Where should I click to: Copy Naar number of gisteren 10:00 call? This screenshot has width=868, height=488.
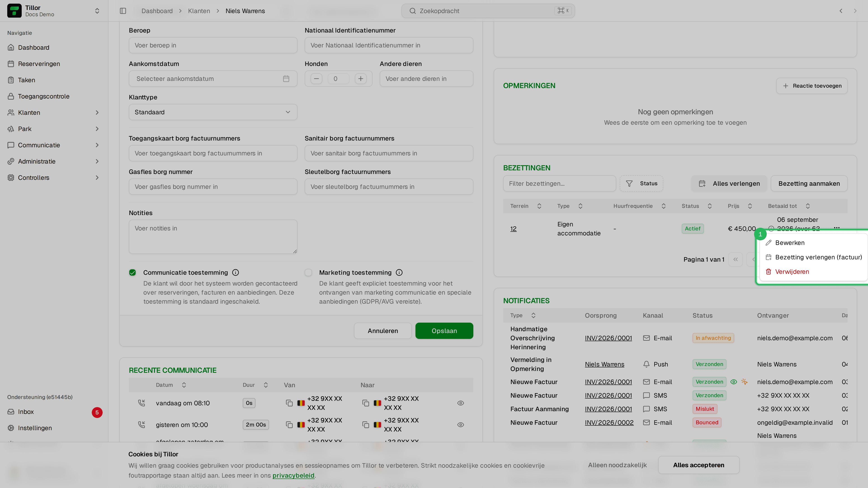366,425
